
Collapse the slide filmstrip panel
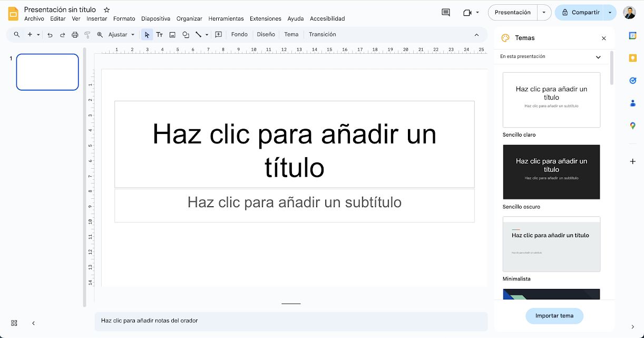coord(33,323)
